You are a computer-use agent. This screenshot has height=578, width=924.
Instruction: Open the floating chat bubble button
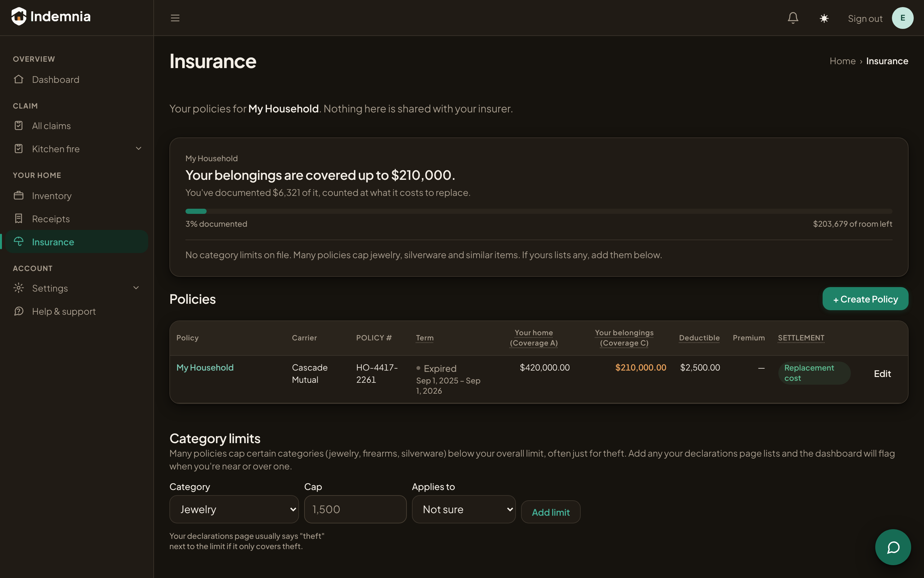tap(893, 547)
